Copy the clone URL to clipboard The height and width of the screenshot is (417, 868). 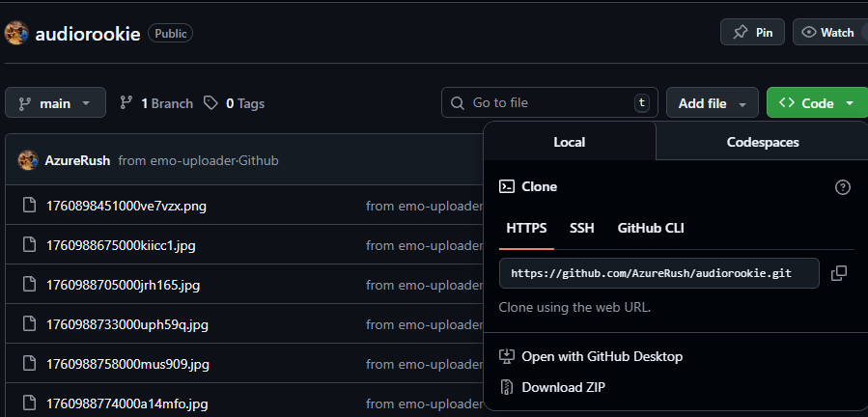pos(839,273)
